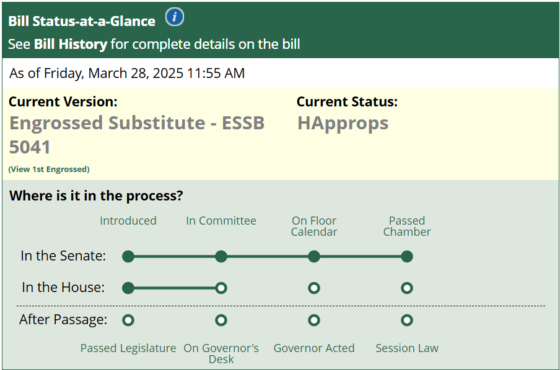Click the 'Session Law' label
This screenshot has width=560, height=370.
coord(407,348)
